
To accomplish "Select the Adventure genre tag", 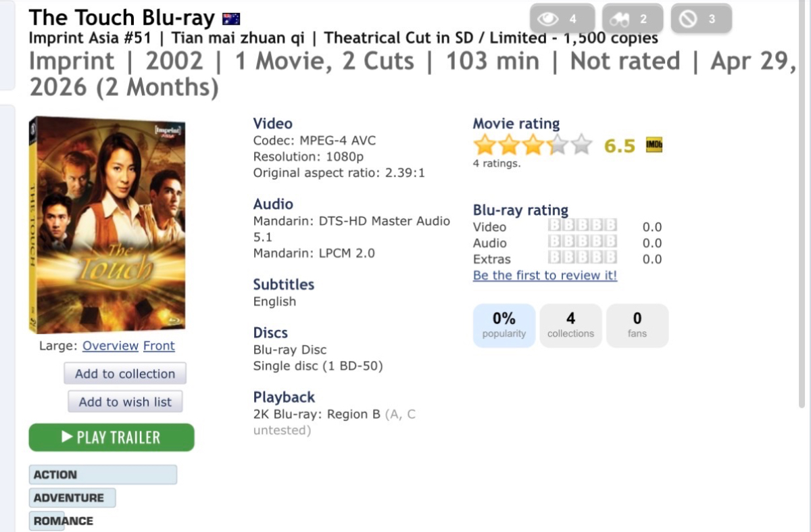I will tap(72, 498).
